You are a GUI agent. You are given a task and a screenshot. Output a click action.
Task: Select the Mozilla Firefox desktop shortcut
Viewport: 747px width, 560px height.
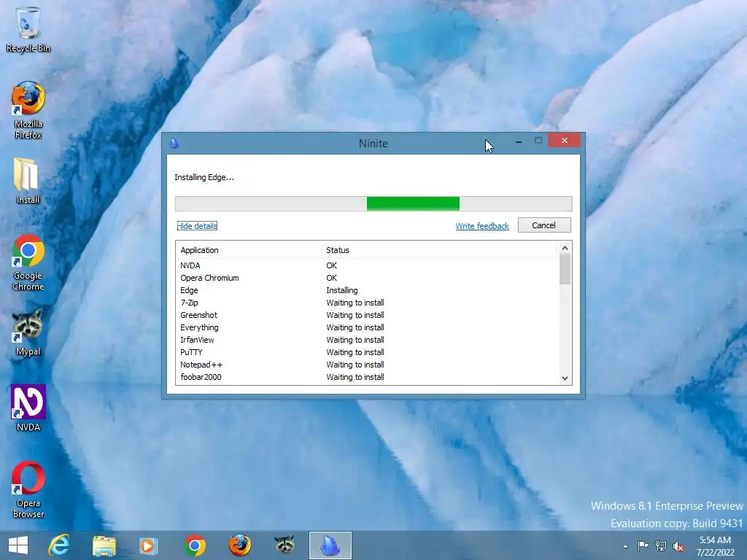point(28,110)
